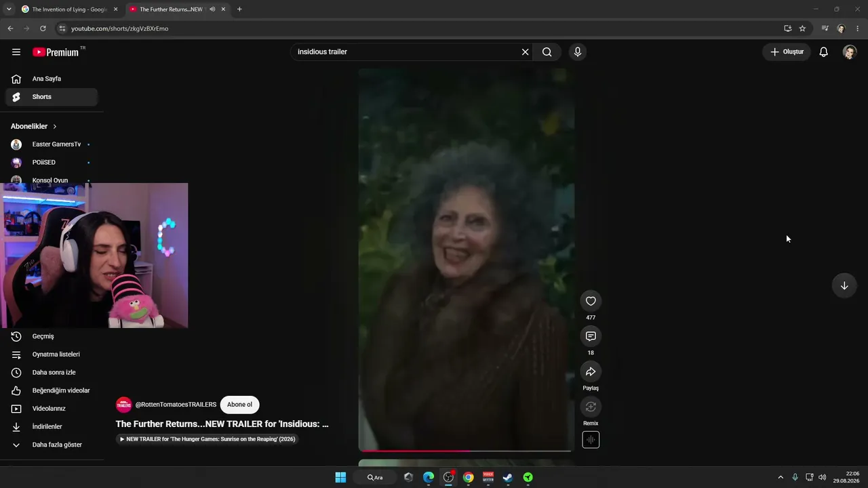Open the Windows Start menu
868x488 pixels.
point(340,477)
